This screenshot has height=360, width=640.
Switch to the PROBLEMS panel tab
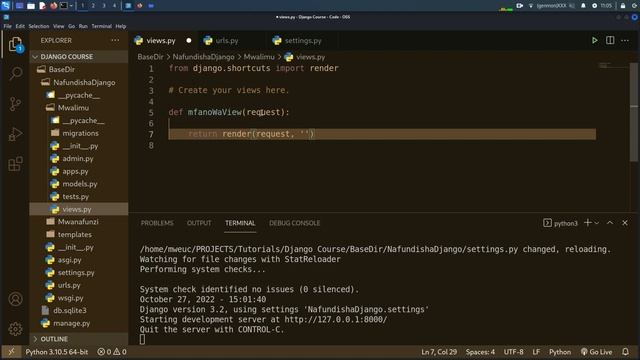click(x=157, y=223)
